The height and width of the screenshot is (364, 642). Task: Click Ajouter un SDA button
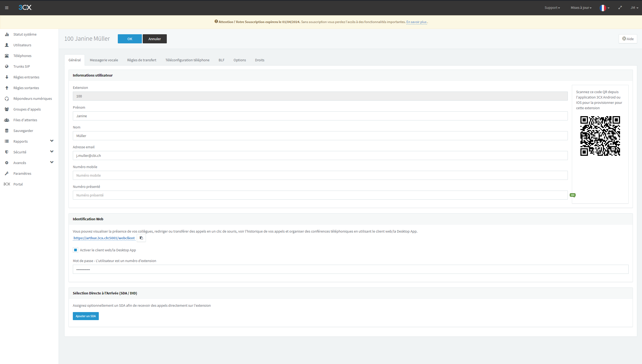(x=86, y=316)
